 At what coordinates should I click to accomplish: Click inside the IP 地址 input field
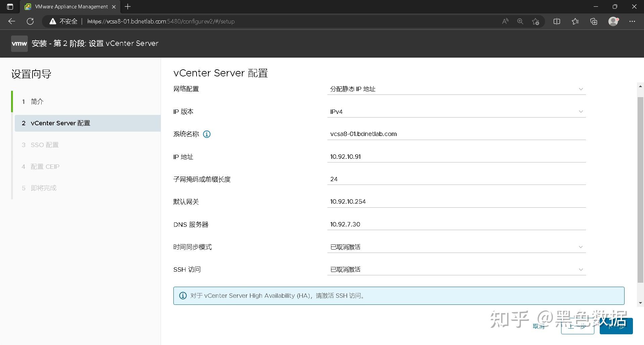(x=402, y=156)
